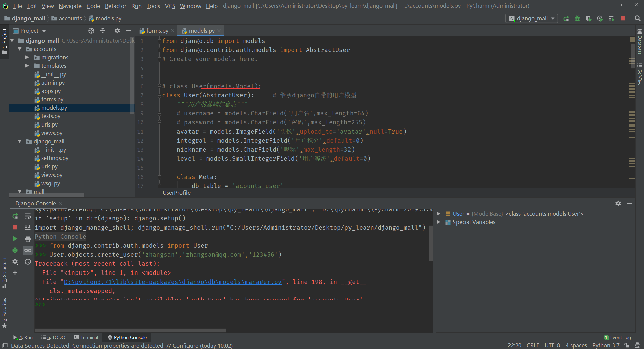Click Collapse All icon in Project panel

click(x=103, y=31)
